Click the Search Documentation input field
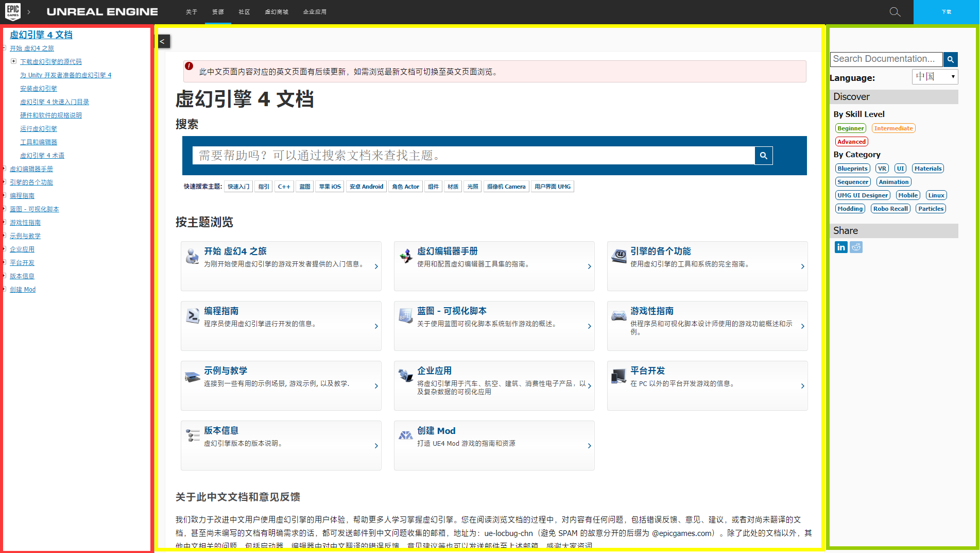This screenshot has width=980, height=553. pyautogui.click(x=887, y=59)
